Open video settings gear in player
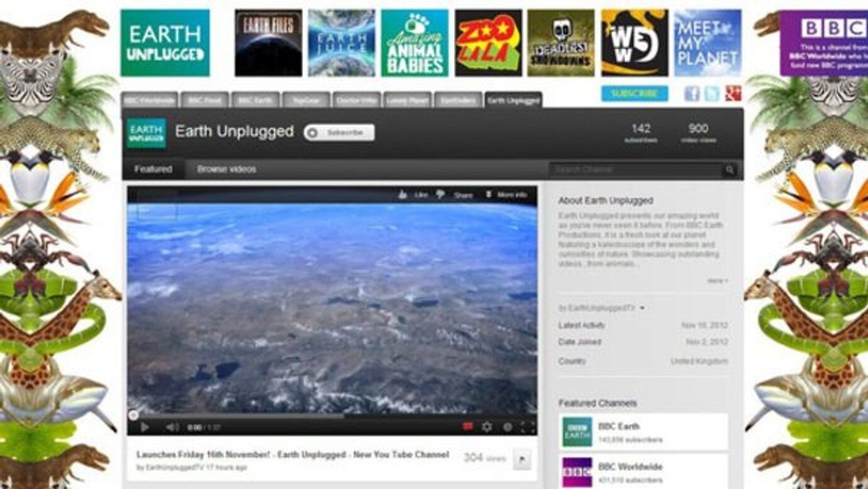The width and height of the screenshot is (868, 489). tap(486, 427)
